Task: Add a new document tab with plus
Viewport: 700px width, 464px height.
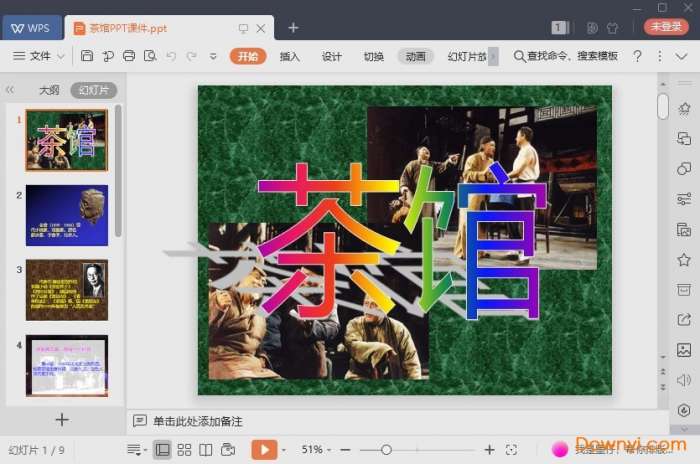Action: click(x=293, y=28)
